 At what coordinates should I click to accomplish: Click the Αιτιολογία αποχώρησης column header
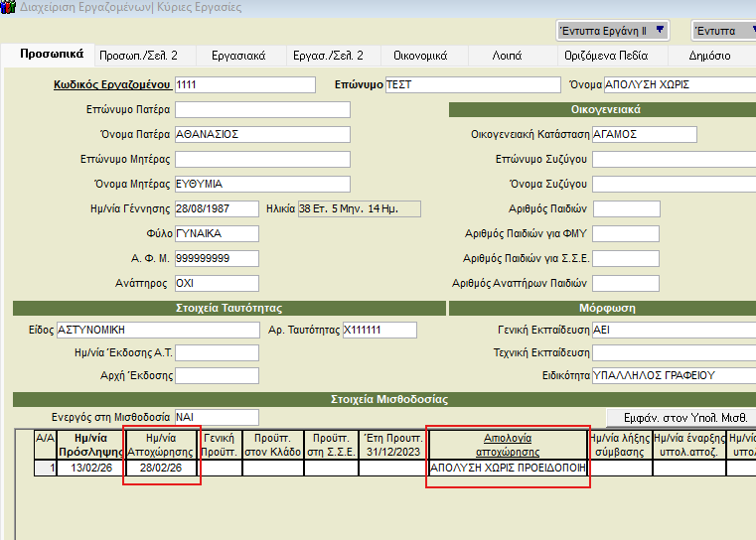[x=508, y=442]
